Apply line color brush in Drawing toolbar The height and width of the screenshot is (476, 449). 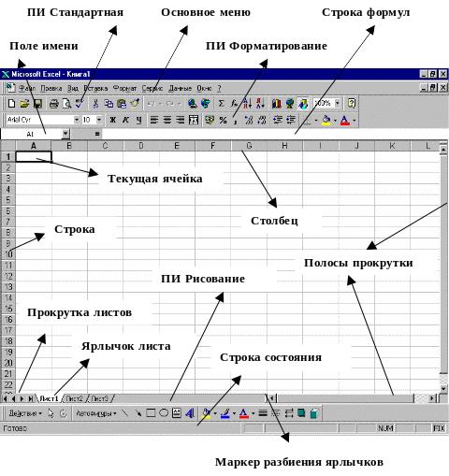tap(224, 413)
